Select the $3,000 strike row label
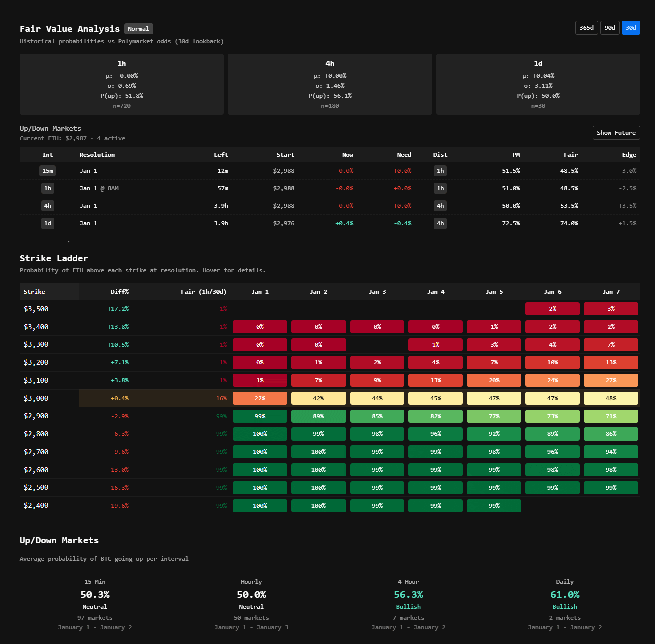Screen dimensions: 655x644 36,398
